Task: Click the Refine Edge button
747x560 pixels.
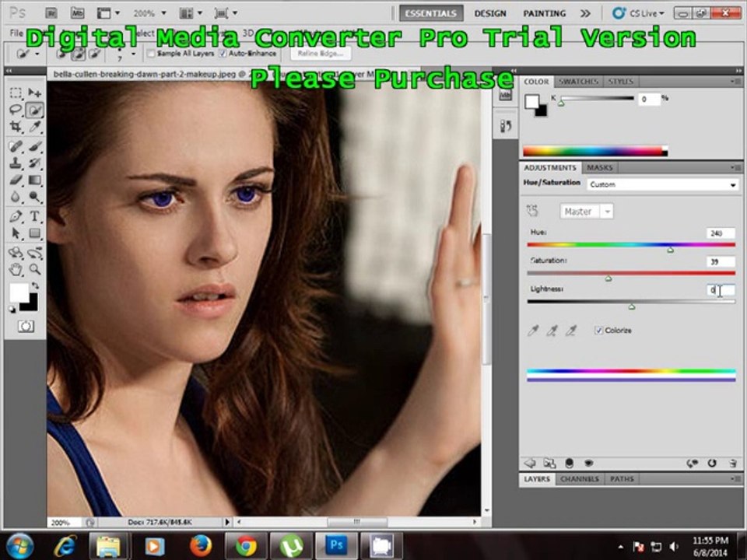Action: [x=321, y=54]
